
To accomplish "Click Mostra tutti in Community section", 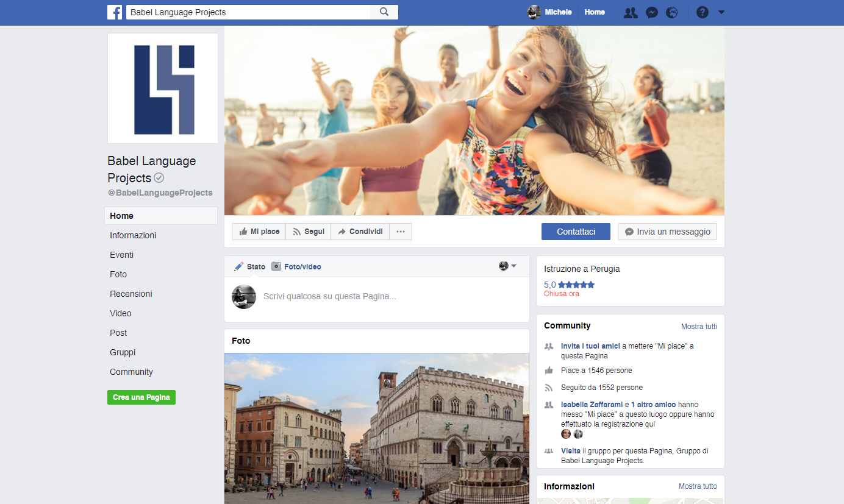I will pyautogui.click(x=699, y=326).
